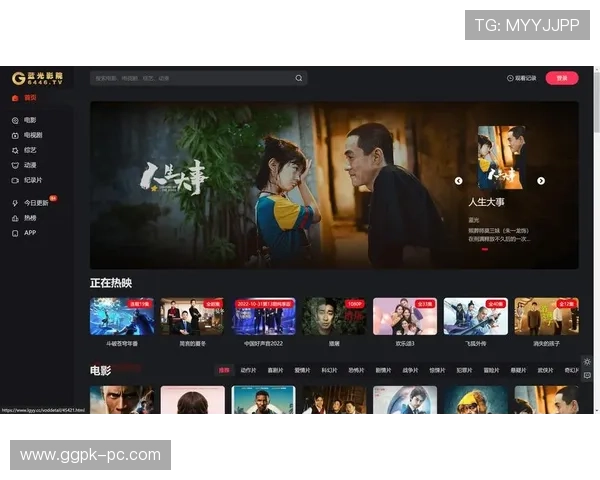The width and height of the screenshot is (600, 480).
Task: Open the first movie poster with bald man
Action: 122,400
